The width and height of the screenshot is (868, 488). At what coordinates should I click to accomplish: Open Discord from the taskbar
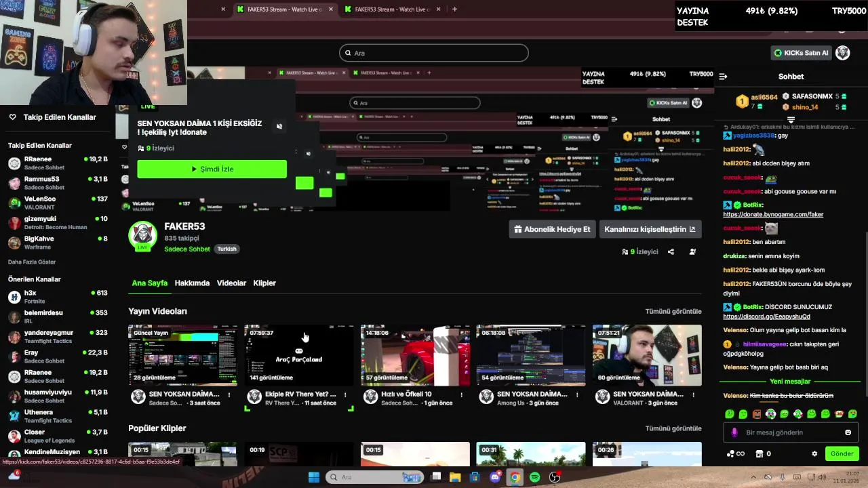pos(496,477)
